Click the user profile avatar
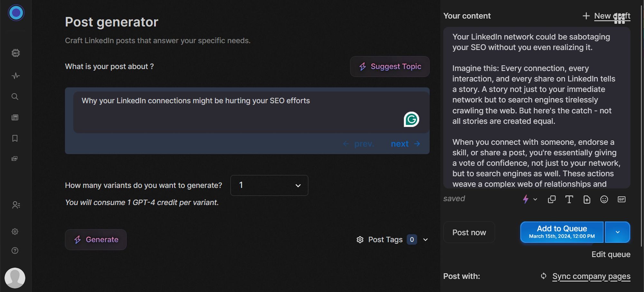 coord(15,278)
